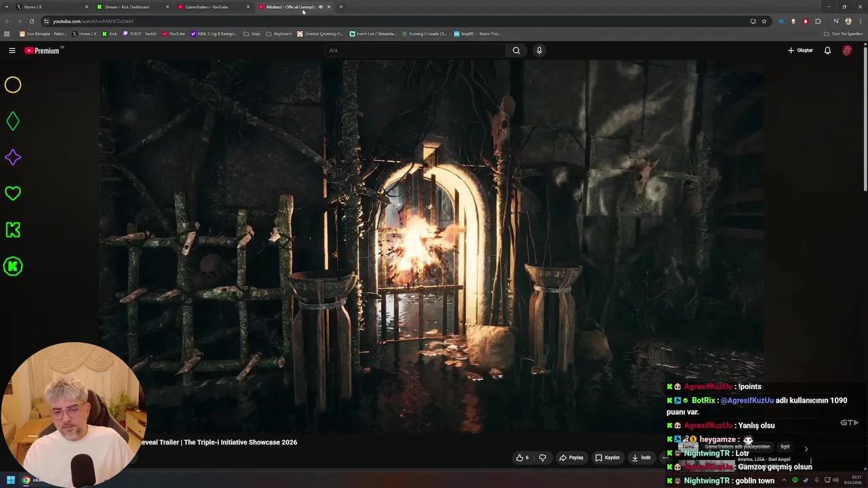Click the purple four-point star icon
Viewport: 868px width, 488px height.
point(13,157)
